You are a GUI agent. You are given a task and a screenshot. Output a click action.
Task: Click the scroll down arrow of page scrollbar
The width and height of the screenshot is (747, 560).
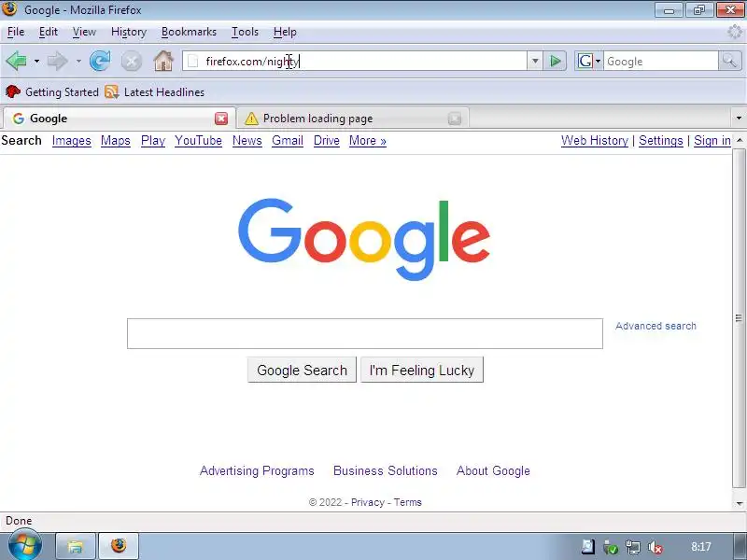[739, 503]
